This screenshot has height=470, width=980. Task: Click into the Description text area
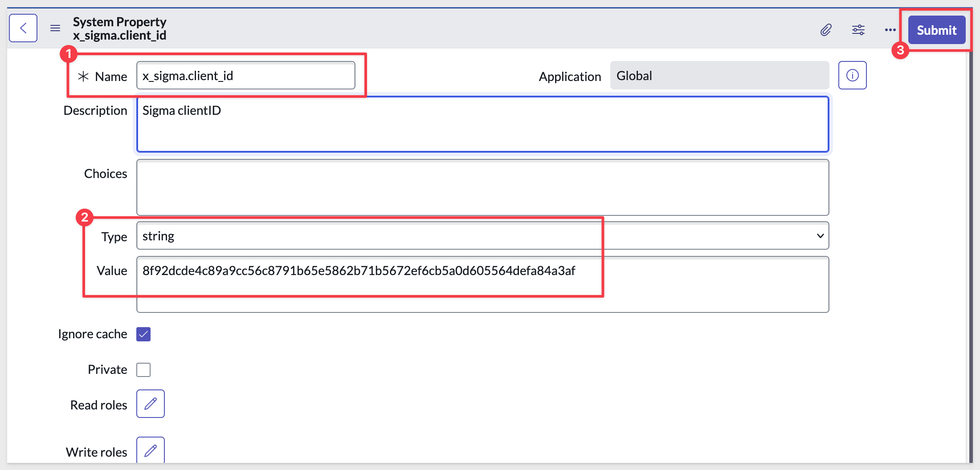tap(483, 124)
